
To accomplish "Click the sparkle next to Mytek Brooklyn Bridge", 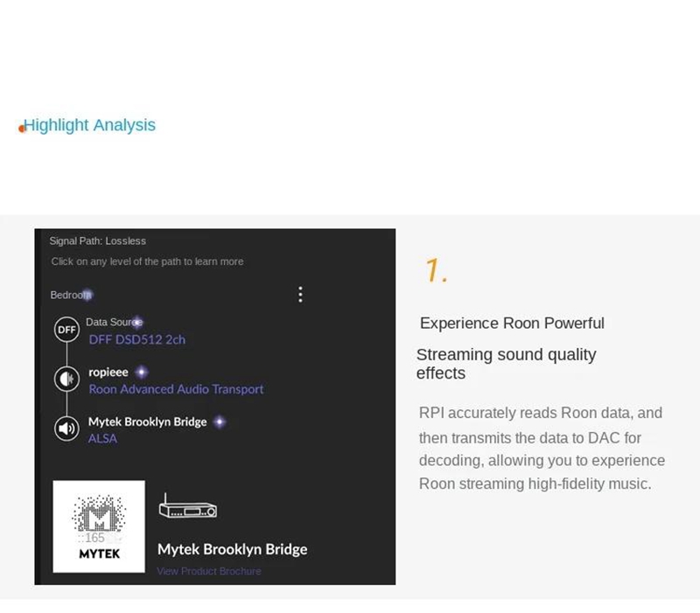I will point(220,421).
